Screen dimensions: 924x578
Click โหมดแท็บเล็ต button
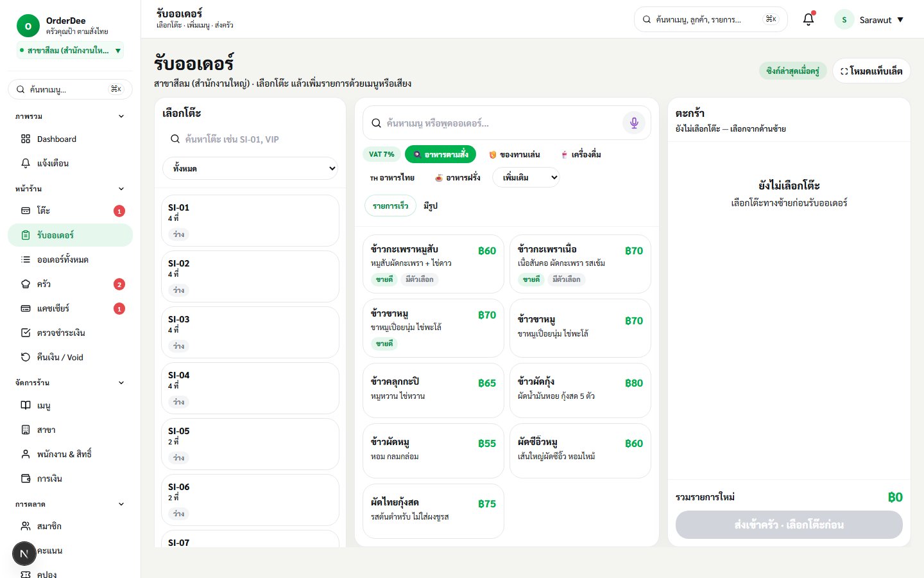871,71
